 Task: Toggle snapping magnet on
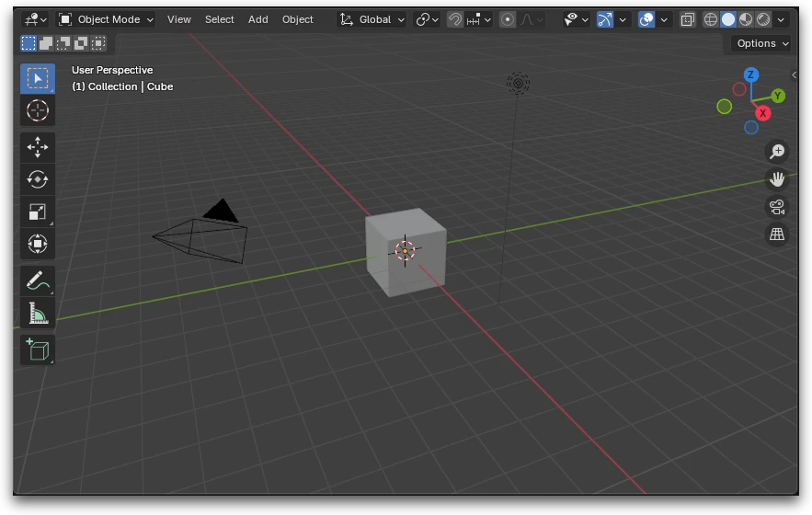tap(455, 19)
